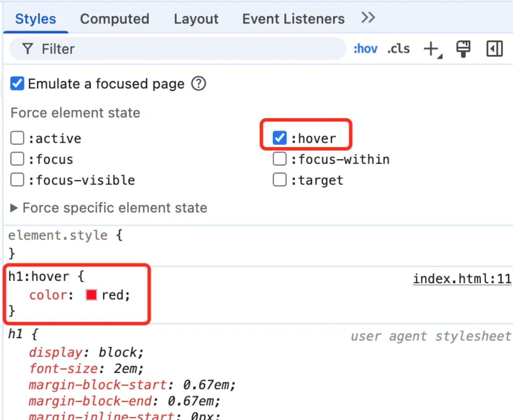Switch to the Computed tab
The height and width of the screenshot is (420, 513).
point(115,19)
